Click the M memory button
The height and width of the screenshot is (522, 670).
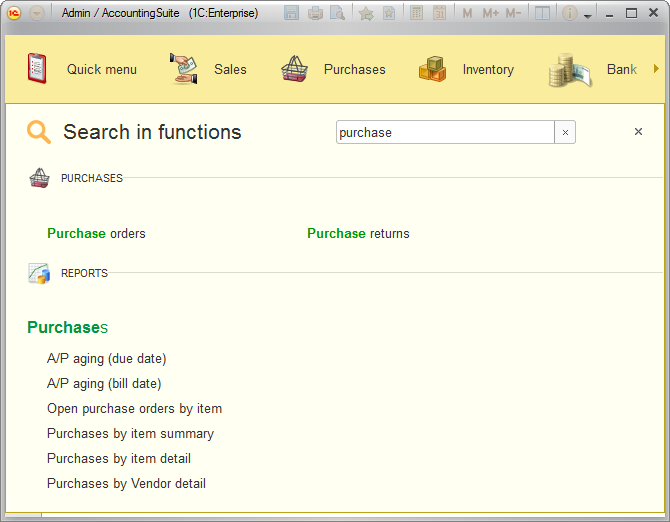coord(467,14)
